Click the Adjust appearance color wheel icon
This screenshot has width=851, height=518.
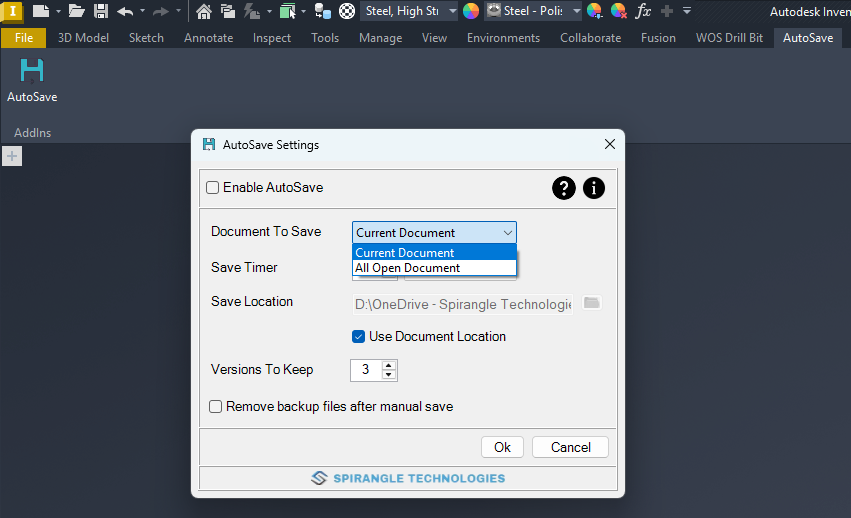pos(595,11)
